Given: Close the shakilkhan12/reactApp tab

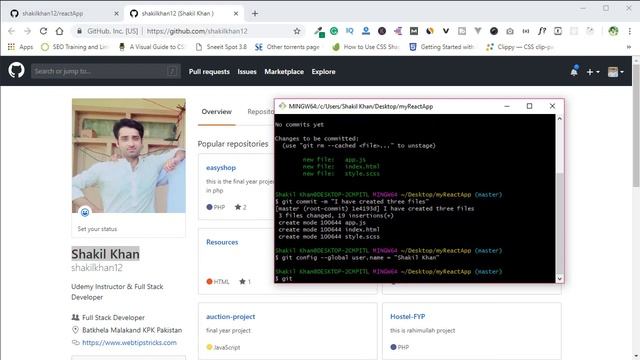Looking at the screenshot, I should click(x=116, y=13).
